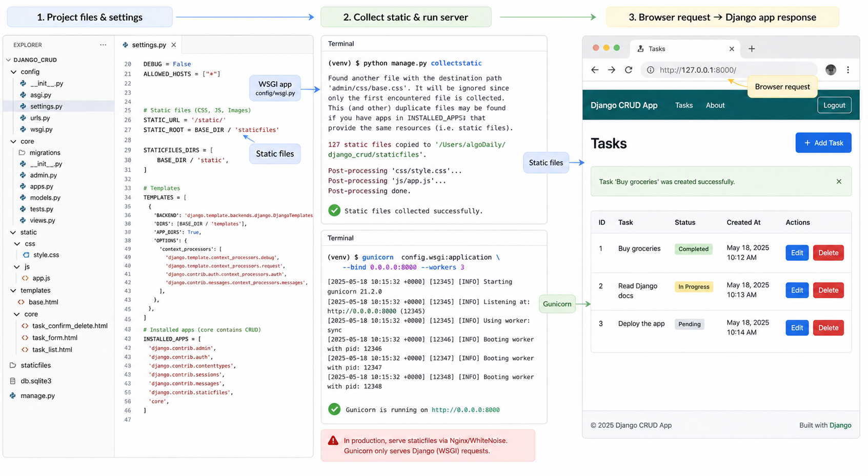Edit the Buy groceries task
The height and width of the screenshot is (476, 868).
tap(797, 253)
